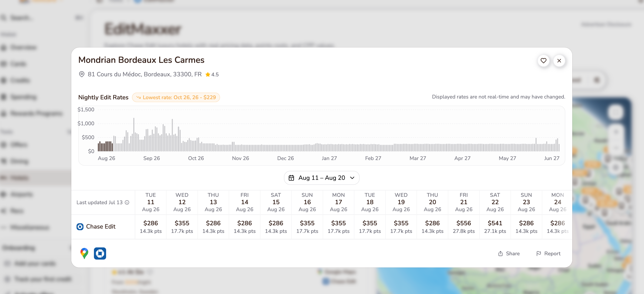Image resolution: width=644 pixels, height=294 pixels.
Task: Pick the $286 rate under SUN 23
Action: pos(527,227)
